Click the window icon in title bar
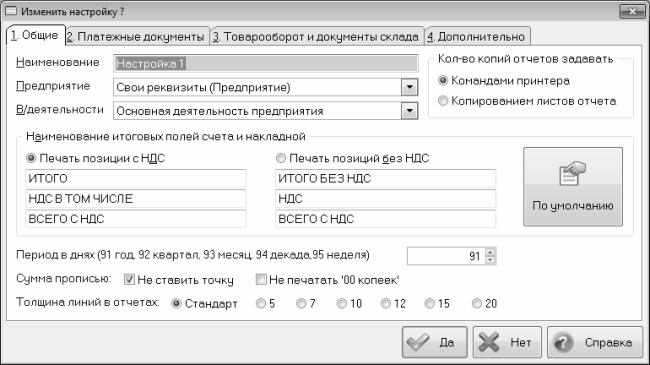The height and width of the screenshot is (365, 650). tap(11, 11)
